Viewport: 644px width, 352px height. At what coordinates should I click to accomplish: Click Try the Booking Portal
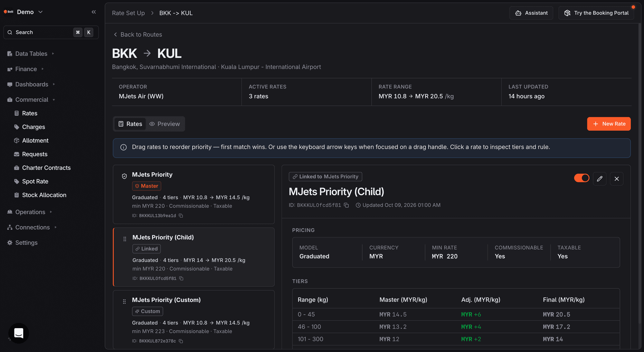pyautogui.click(x=596, y=13)
